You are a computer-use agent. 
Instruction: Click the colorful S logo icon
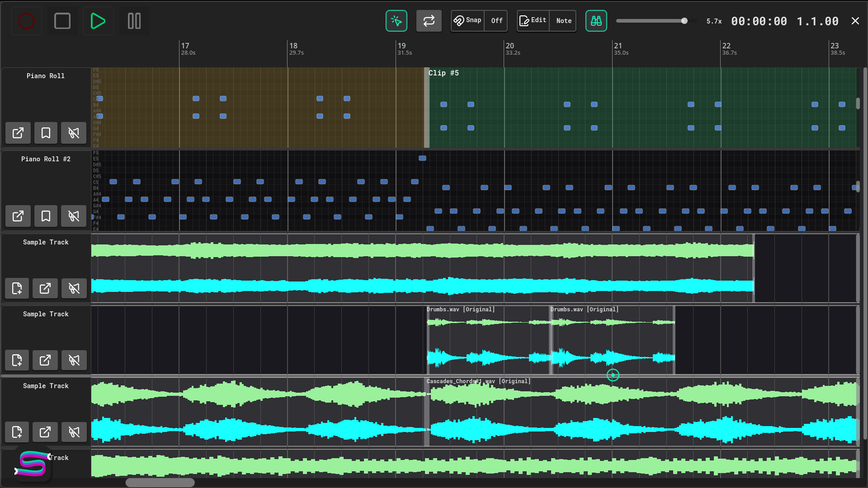point(33,464)
